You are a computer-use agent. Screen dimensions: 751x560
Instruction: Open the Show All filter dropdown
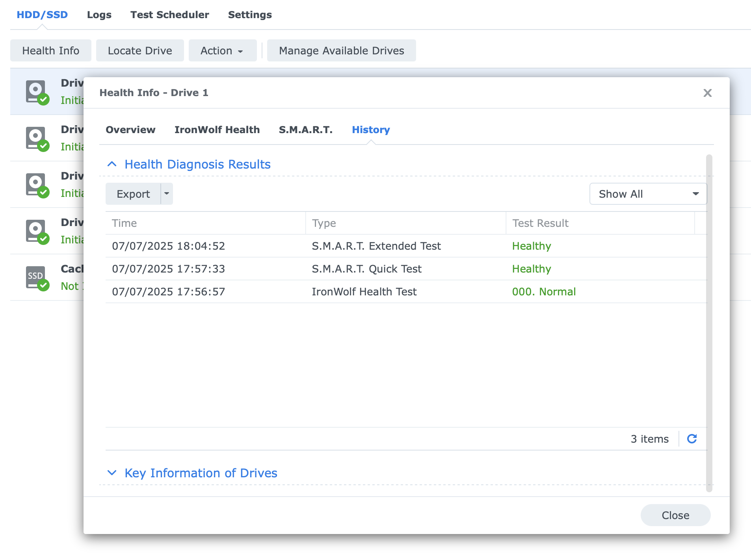point(648,194)
